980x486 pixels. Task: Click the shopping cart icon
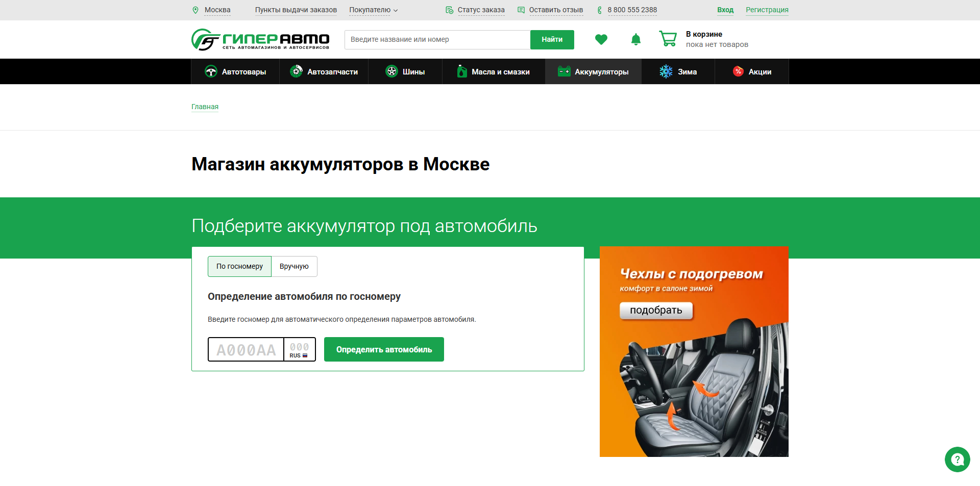coord(667,39)
